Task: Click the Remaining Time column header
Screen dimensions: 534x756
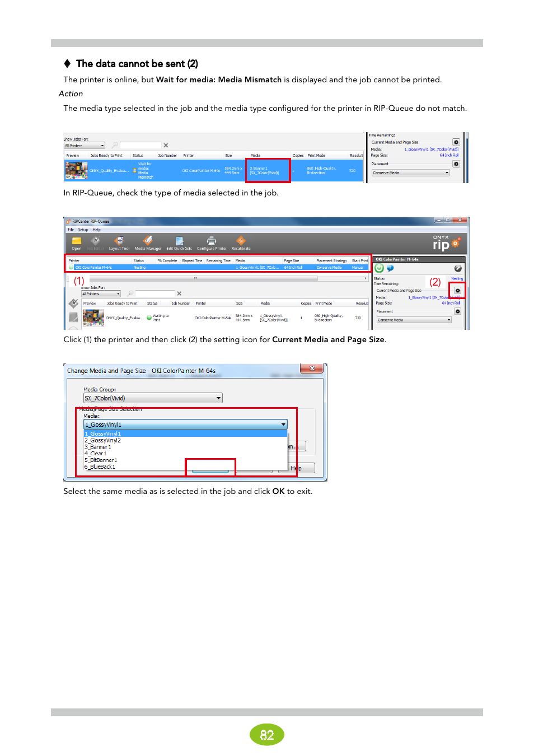Action: click(x=218, y=260)
